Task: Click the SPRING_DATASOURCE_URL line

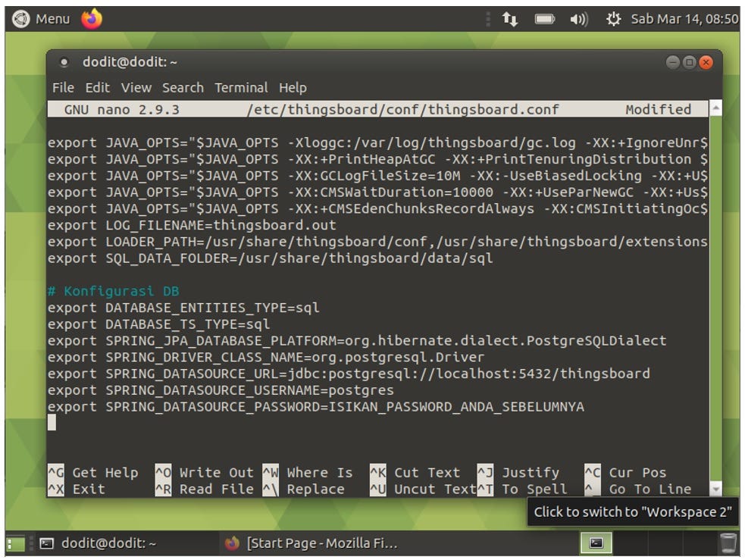Action: tap(349, 374)
